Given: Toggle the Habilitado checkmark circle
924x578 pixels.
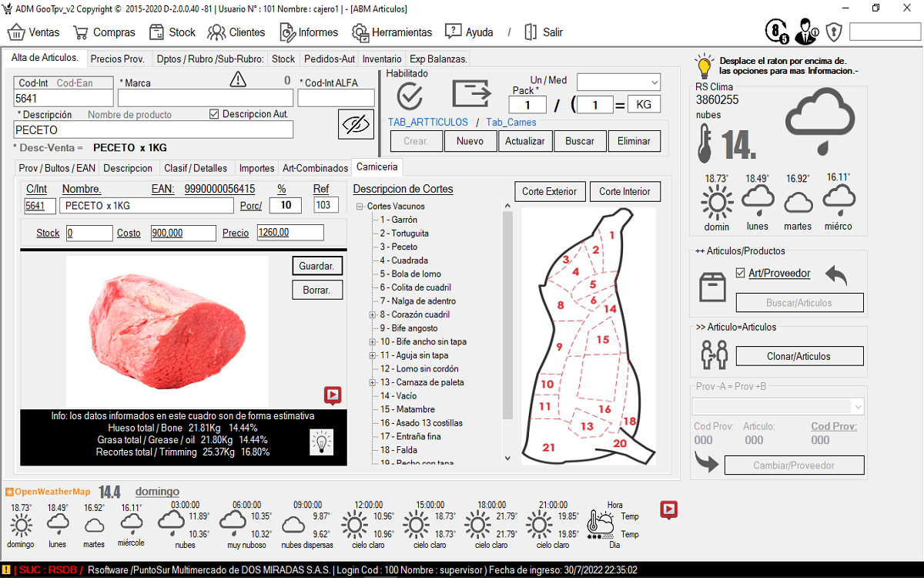Looking at the screenshot, I should [410, 96].
